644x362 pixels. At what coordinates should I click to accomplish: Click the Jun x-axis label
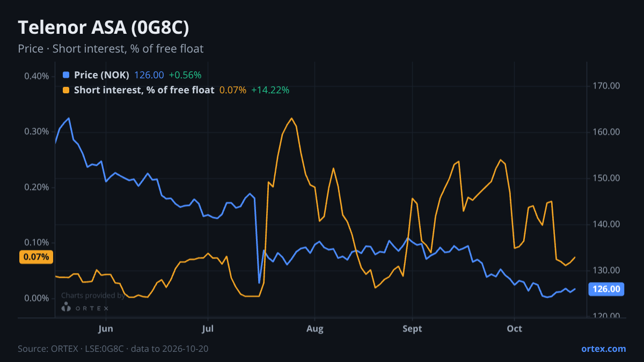(106, 328)
